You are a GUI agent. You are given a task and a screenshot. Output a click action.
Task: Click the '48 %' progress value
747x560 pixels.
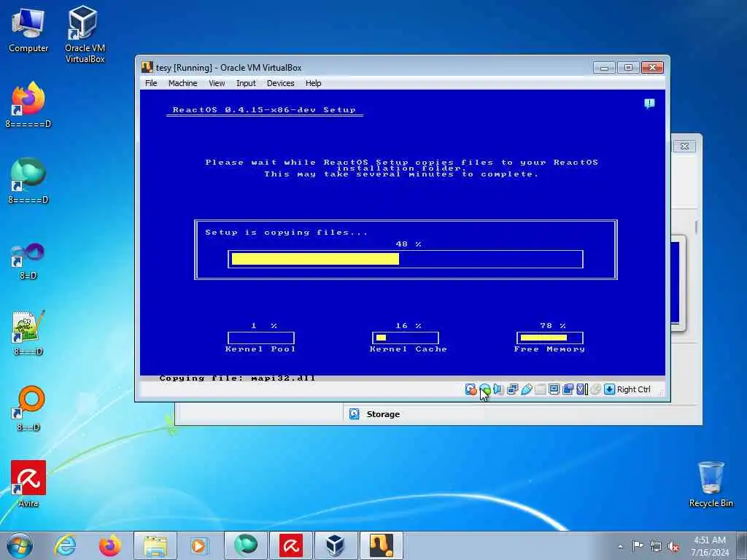pos(409,244)
